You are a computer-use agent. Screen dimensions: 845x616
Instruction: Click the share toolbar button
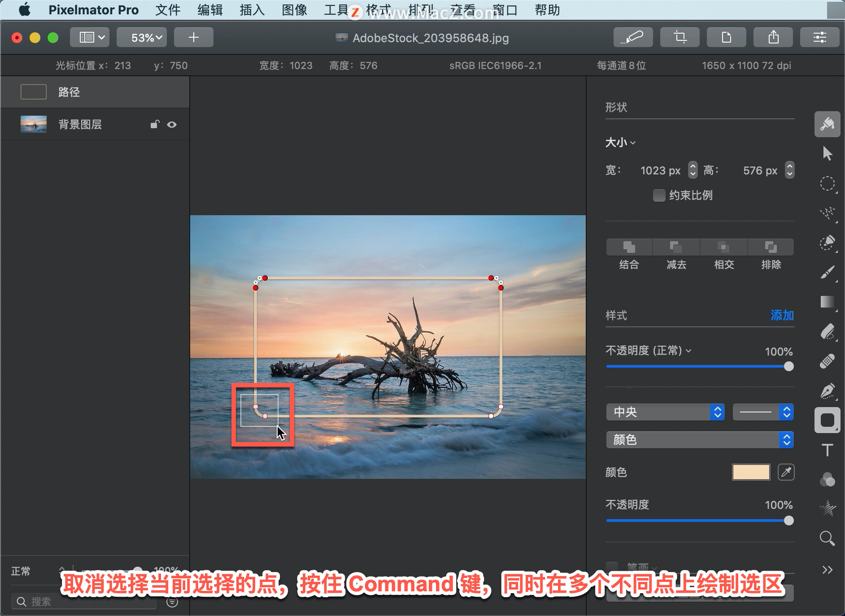point(773,37)
